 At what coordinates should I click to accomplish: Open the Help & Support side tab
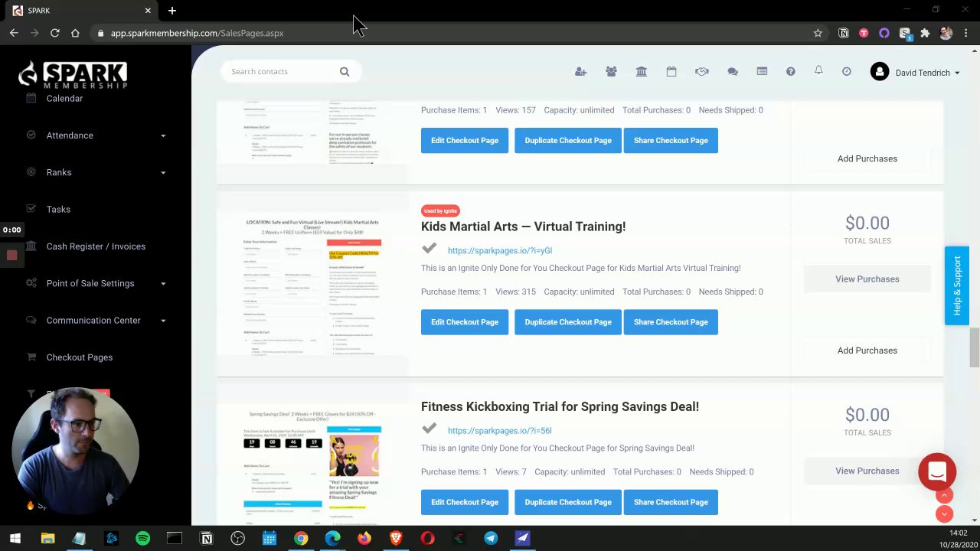[x=957, y=285]
